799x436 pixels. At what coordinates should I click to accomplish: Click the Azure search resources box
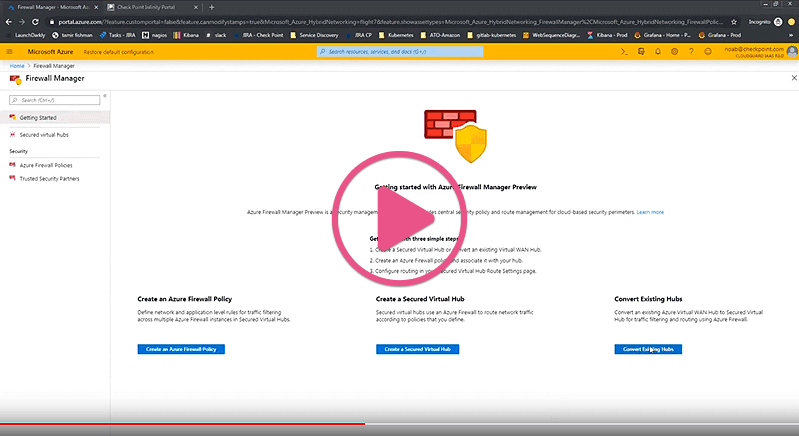tap(400, 51)
